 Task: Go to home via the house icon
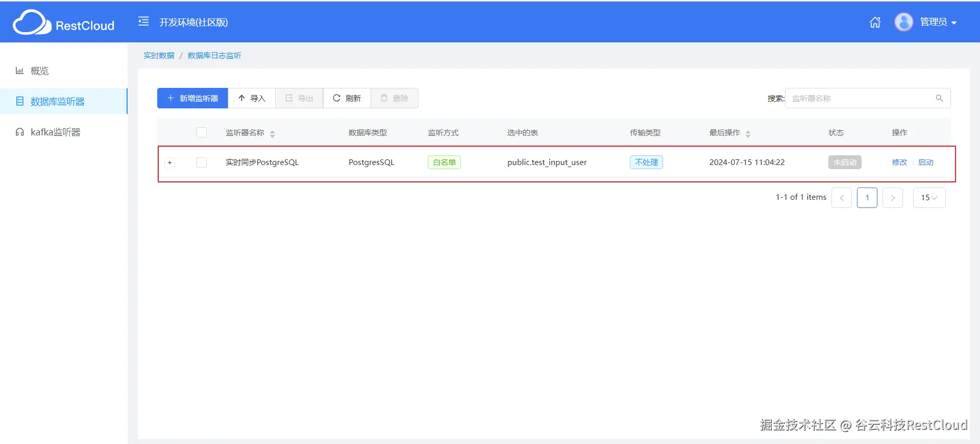pos(875,22)
